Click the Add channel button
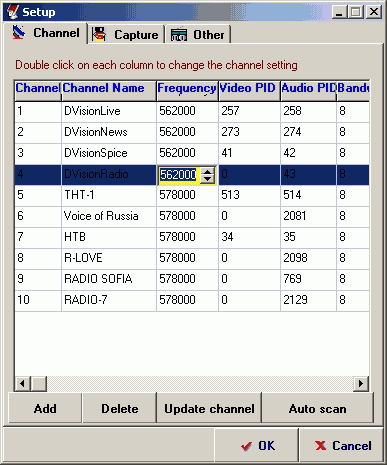The image size is (387, 465). (45, 408)
